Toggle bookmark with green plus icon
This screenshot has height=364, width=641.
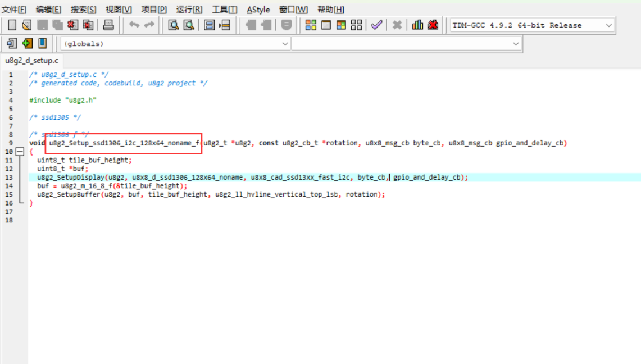[27, 43]
